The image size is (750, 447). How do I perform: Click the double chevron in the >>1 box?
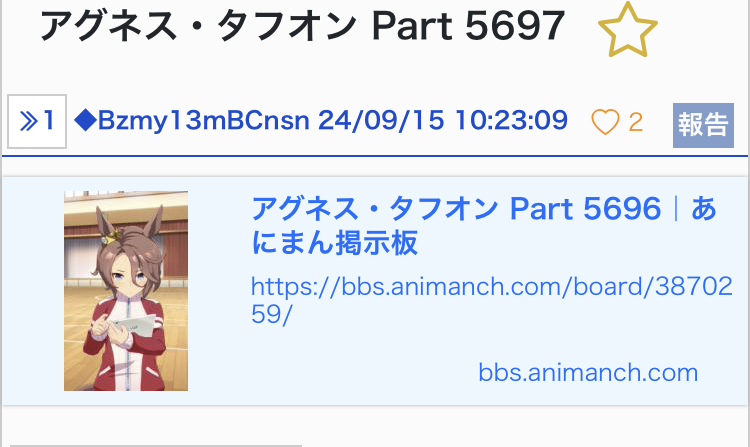(29, 121)
